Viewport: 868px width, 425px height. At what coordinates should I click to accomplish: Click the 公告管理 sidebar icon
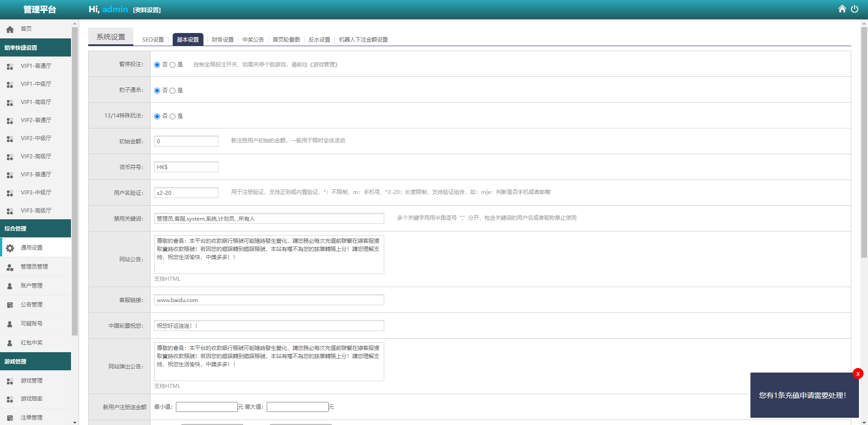click(10, 305)
